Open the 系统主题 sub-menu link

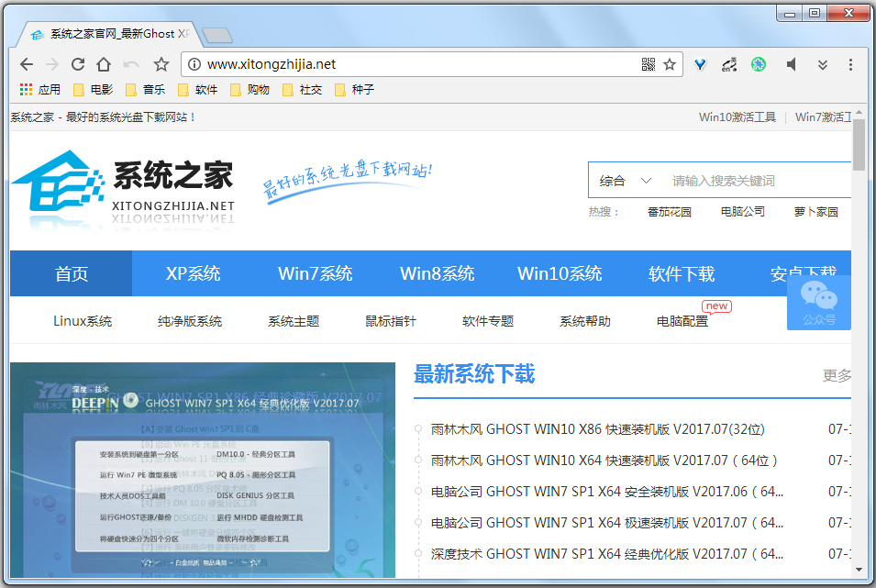[x=294, y=321]
